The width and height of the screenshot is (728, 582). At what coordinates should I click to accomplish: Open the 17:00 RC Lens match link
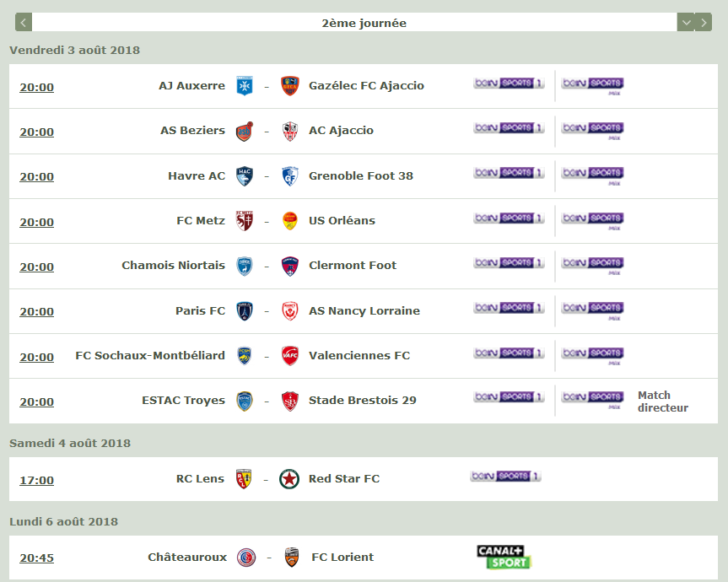pos(37,480)
